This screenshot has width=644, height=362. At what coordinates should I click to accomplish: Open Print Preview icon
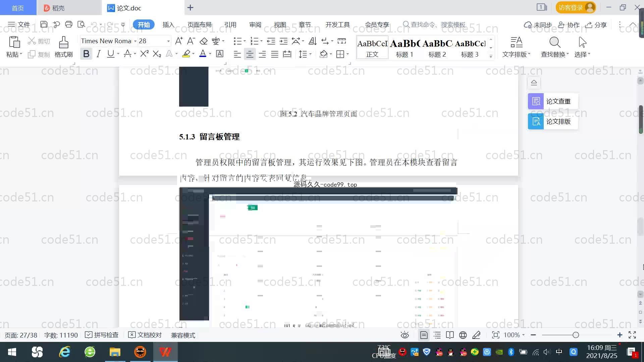(81, 24)
